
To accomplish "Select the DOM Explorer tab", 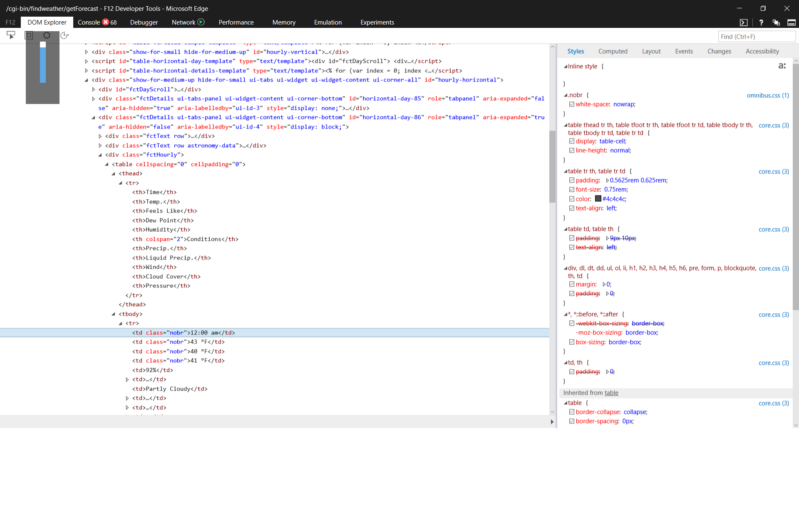I will tap(47, 22).
